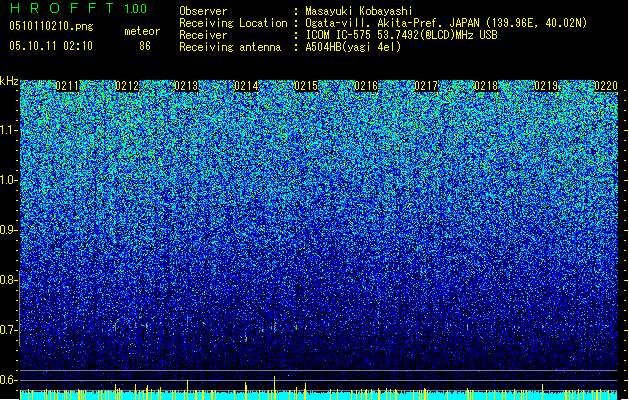Click the kHz axis unit label
This screenshot has height=400, width=629.
(x=9, y=81)
